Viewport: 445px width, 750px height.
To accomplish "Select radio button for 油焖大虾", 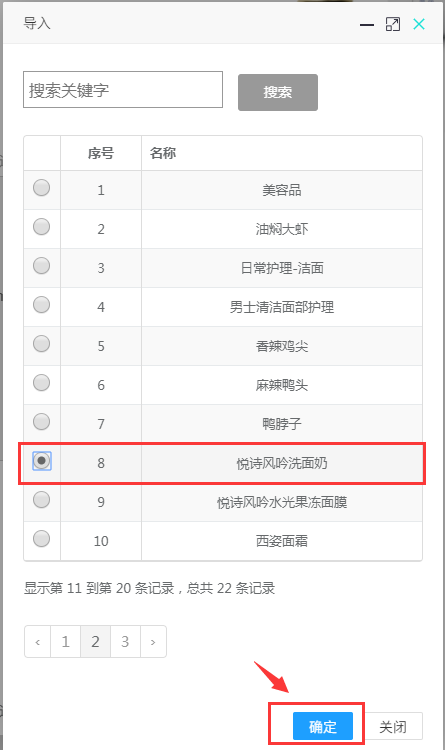I will pos(42,227).
